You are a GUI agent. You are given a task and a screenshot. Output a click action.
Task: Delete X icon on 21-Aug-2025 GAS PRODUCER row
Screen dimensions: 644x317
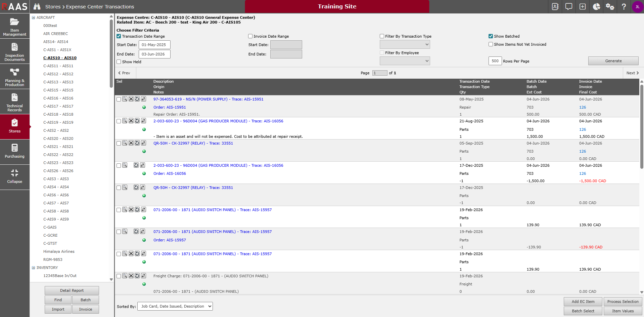tap(131, 121)
